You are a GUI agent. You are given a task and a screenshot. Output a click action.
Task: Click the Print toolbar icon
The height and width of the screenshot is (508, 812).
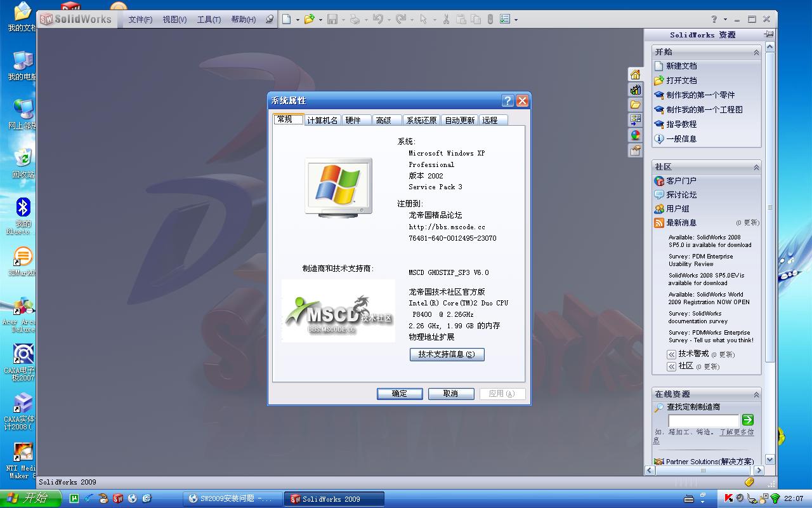coord(355,20)
